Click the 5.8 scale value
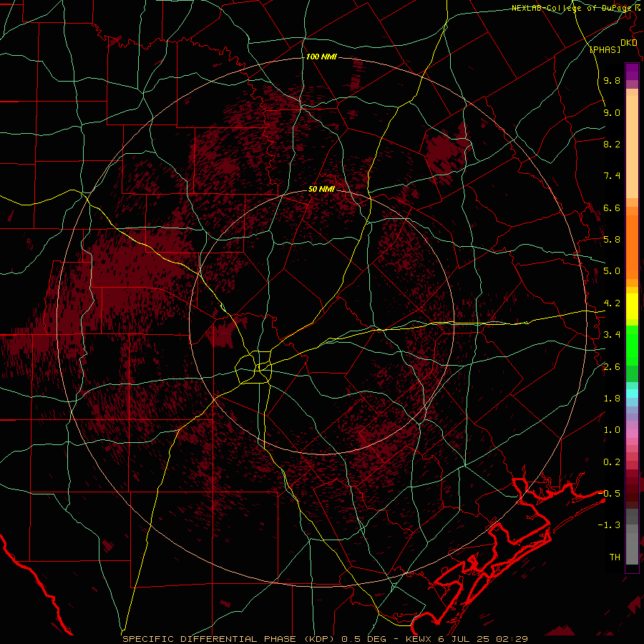The image size is (644, 644). click(x=612, y=240)
